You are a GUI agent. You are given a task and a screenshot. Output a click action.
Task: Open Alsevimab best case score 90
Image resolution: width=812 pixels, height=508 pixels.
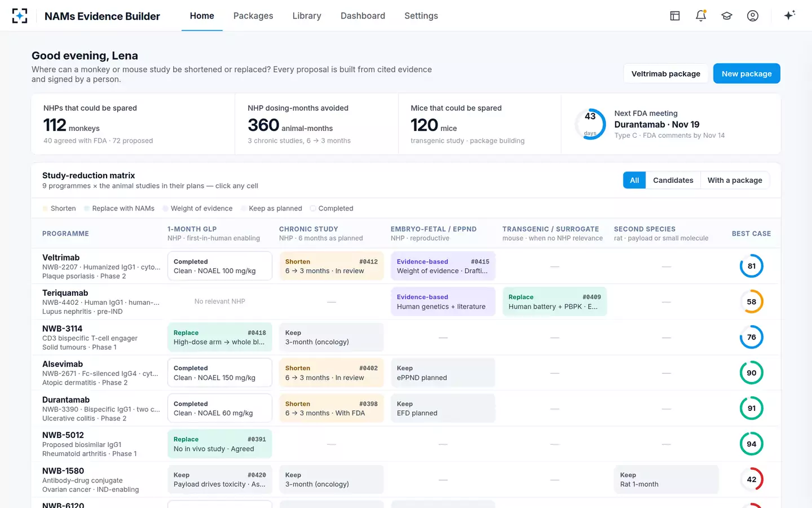tap(752, 373)
